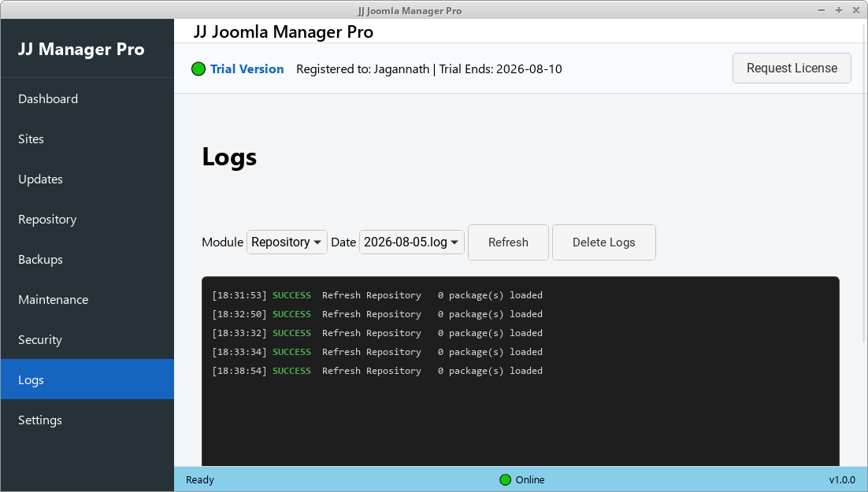Image resolution: width=868 pixels, height=492 pixels.
Task: Open the Updates sidebar item
Action: [87, 179]
